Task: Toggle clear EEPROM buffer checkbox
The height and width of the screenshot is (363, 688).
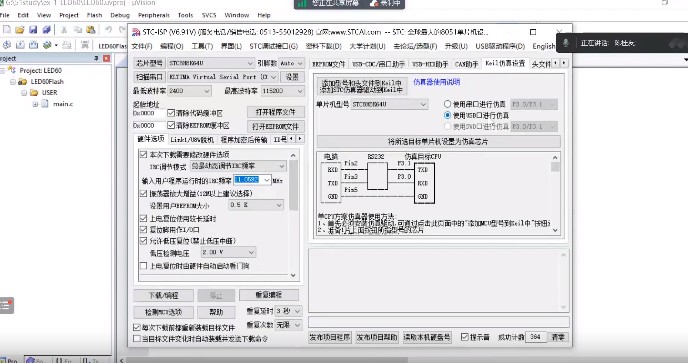Action: 171,126
